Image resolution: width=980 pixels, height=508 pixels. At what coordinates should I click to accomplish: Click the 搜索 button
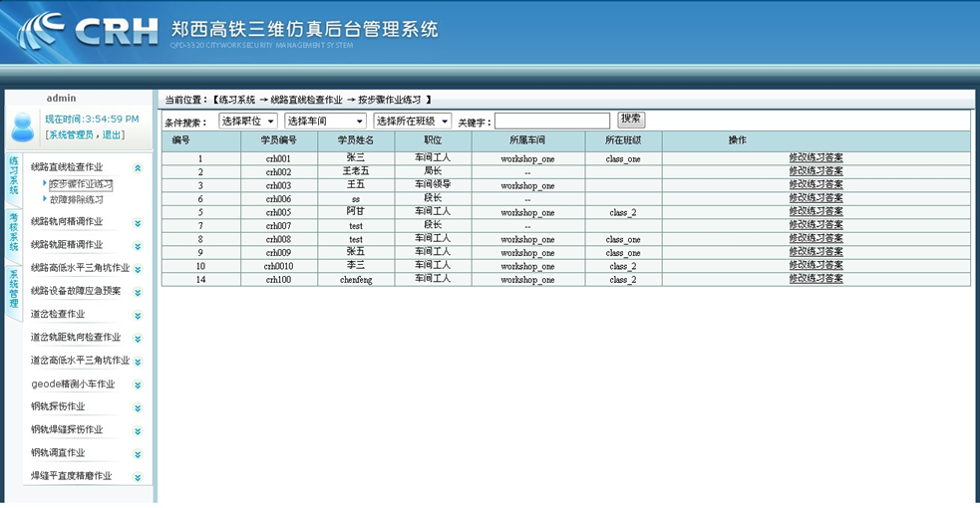point(631,120)
